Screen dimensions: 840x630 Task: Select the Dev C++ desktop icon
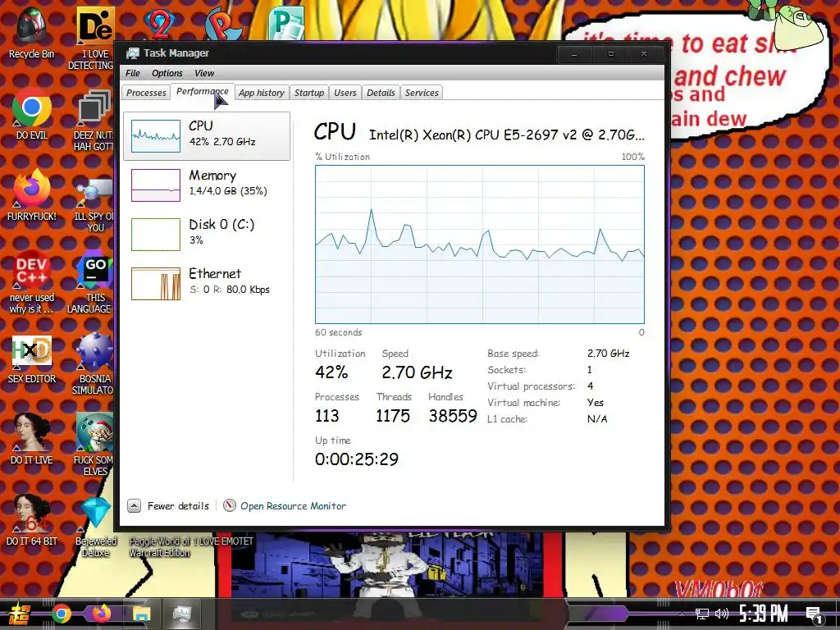[32, 282]
